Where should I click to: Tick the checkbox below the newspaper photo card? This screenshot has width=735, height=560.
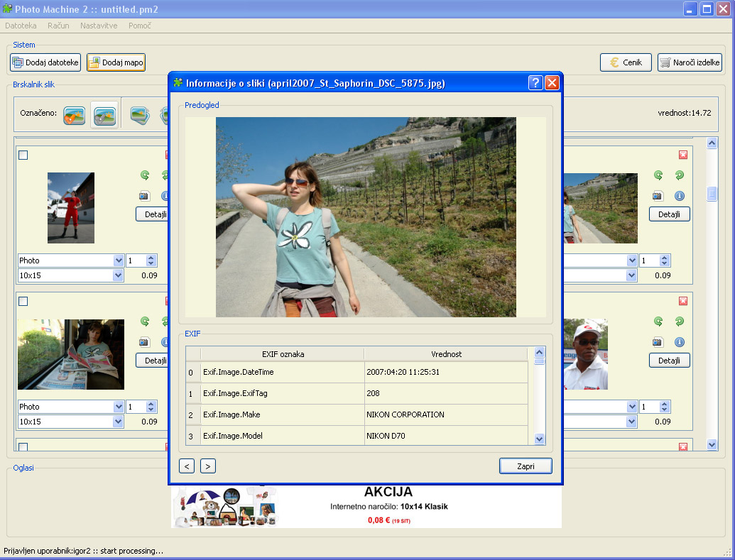pyautogui.click(x=23, y=447)
